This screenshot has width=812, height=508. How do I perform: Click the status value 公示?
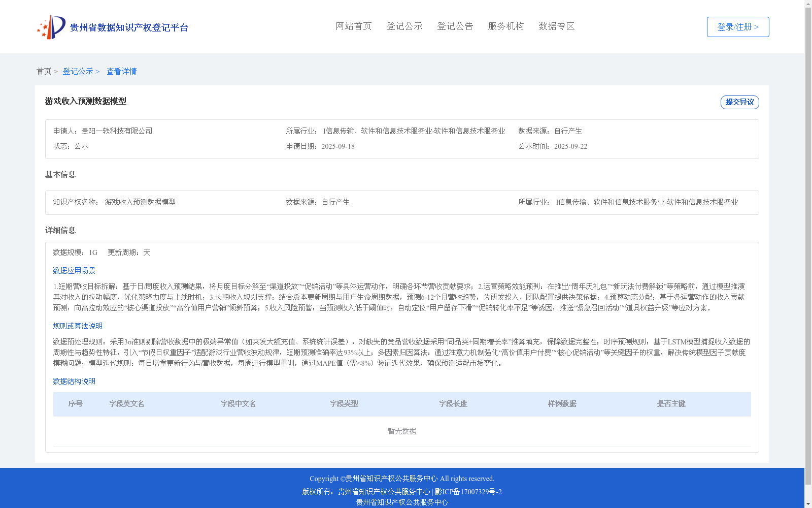pyautogui.click(x=82, y=146)
